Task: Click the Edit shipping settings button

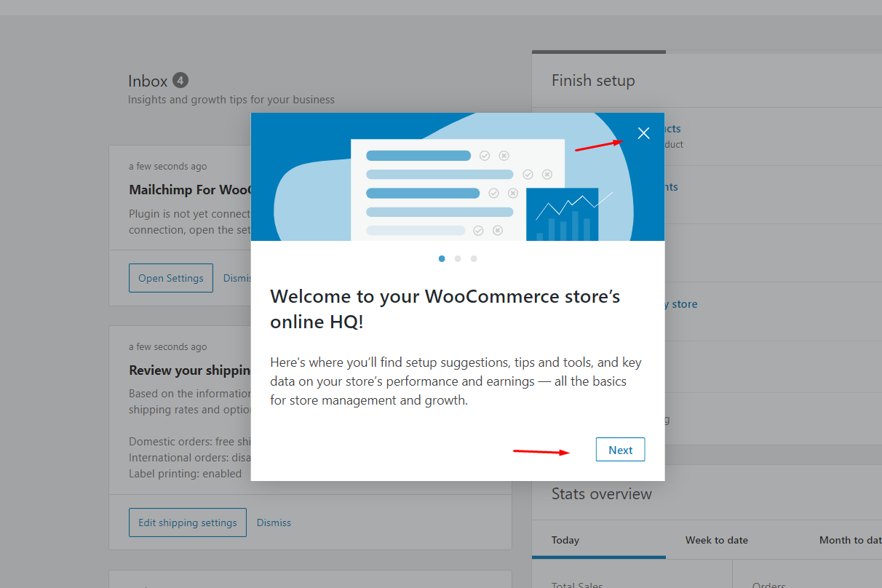Action: tap(188, 523)
